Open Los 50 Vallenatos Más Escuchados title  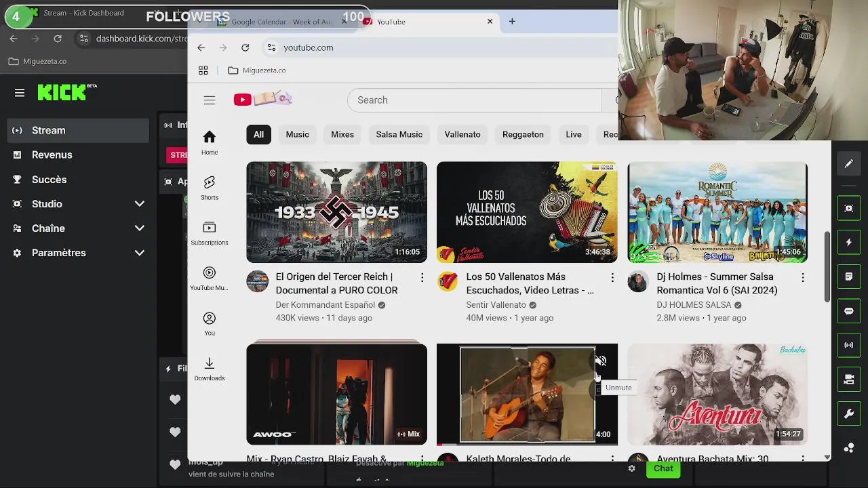[530, 283]
